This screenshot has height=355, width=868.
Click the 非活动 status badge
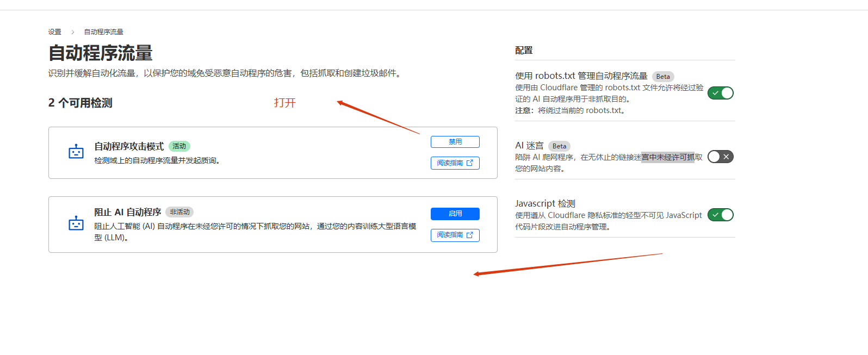pyautogui.click(x=179, y=212)
